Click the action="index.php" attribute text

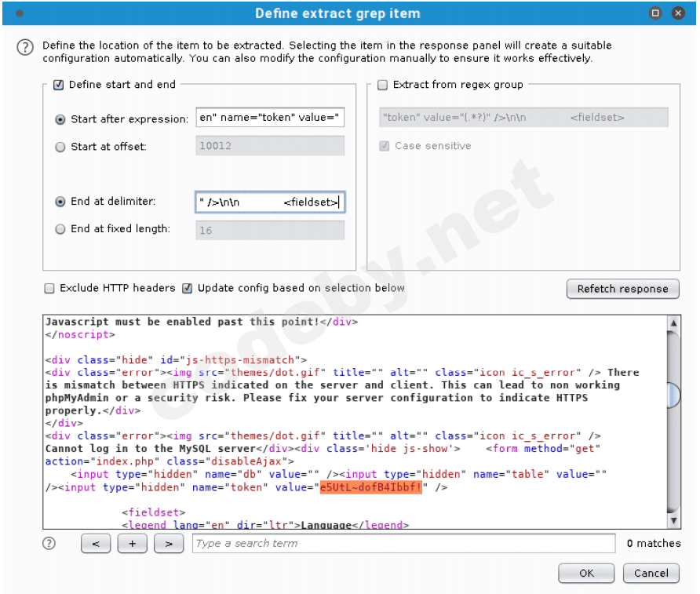[102, 461]
